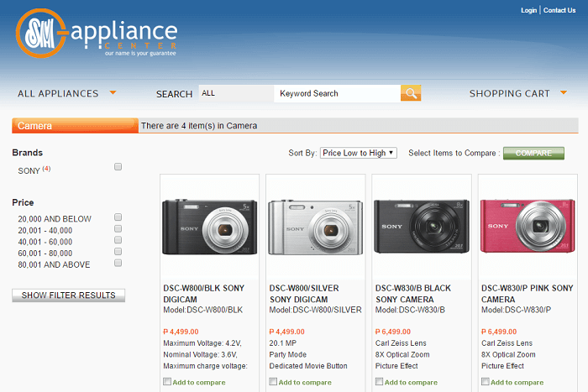Click the Keyword Search input field

(x=336, y=93)
